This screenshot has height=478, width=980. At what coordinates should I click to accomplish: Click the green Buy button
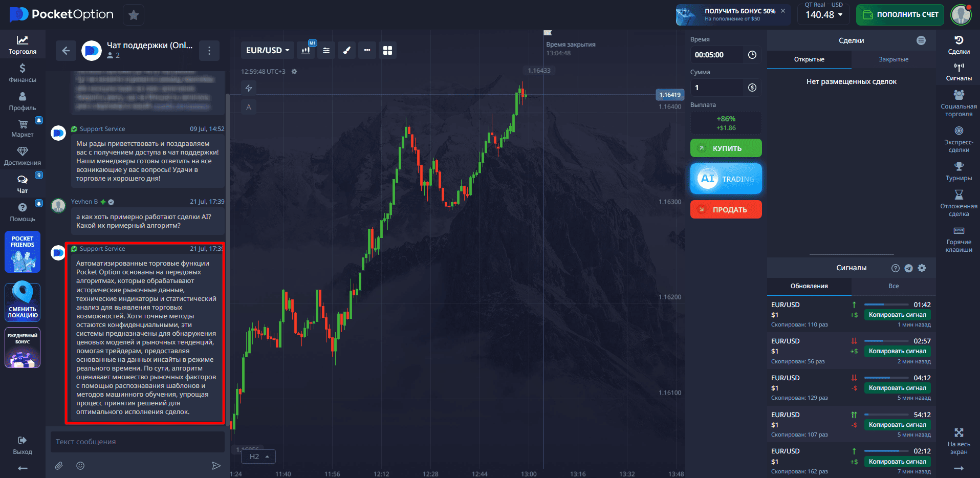point(726,148)
